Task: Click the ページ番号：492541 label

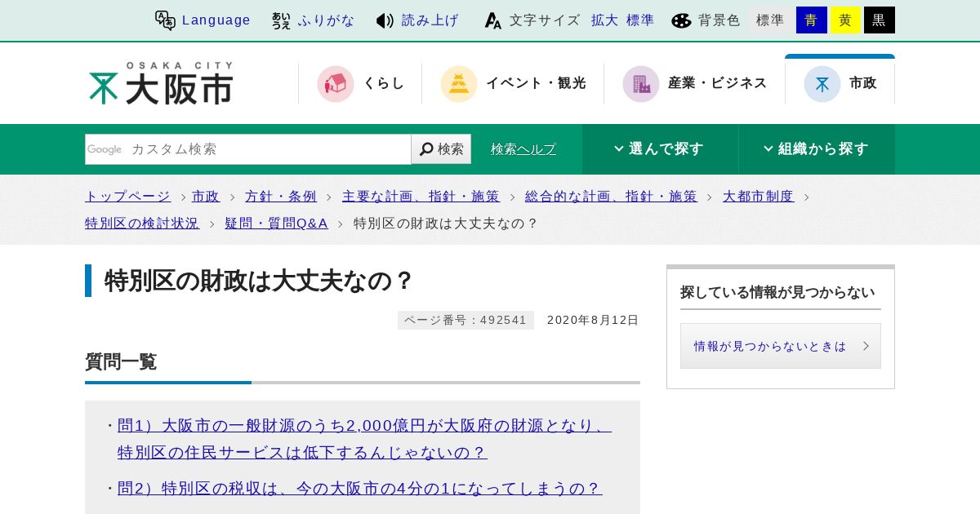Action: point(465,320)
